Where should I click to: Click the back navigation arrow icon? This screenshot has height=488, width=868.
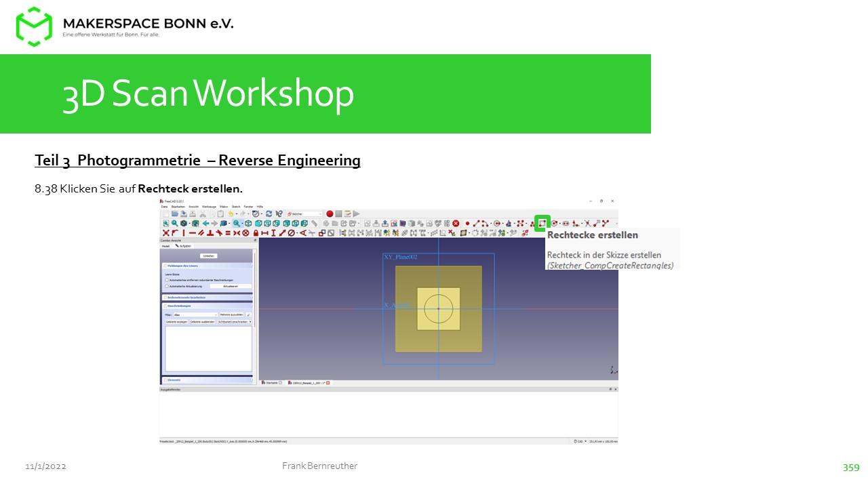205,224
